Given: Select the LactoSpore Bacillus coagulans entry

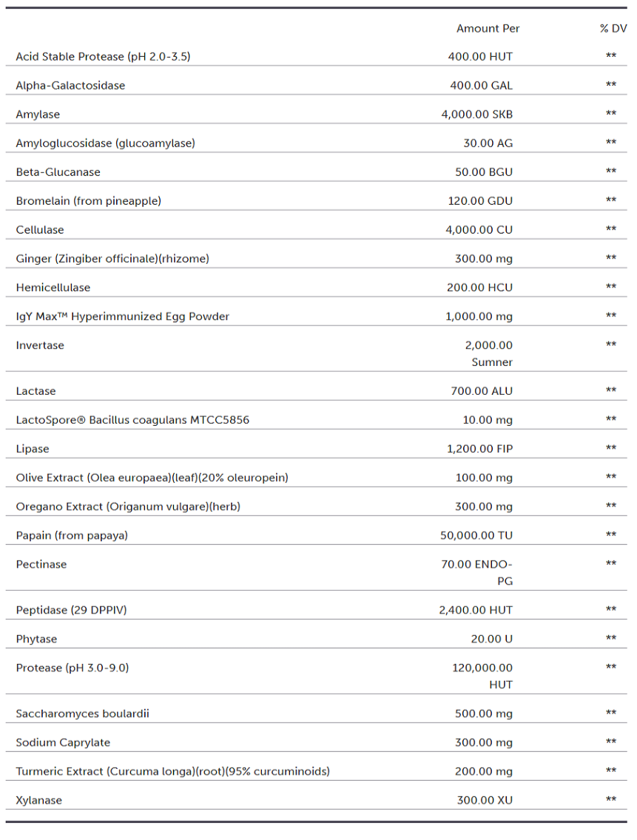Looking at the screenshot, I should (132, 420).
